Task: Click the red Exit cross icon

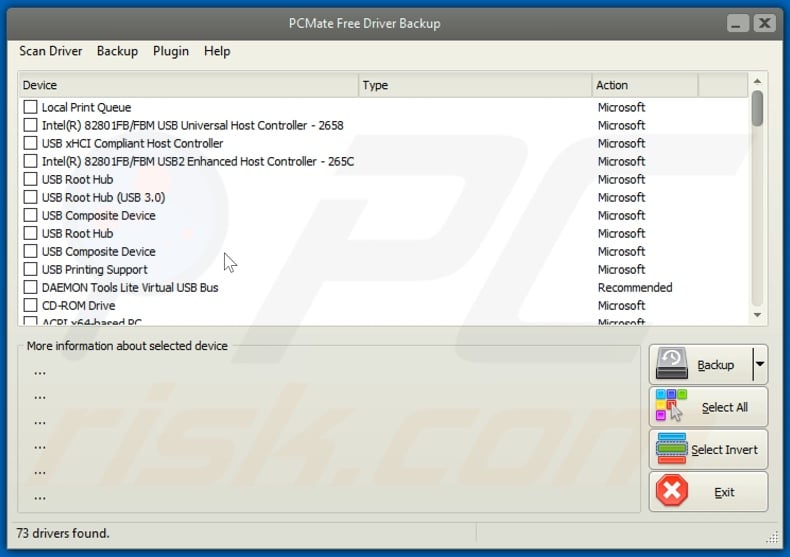Action: [x=672, y=491]
